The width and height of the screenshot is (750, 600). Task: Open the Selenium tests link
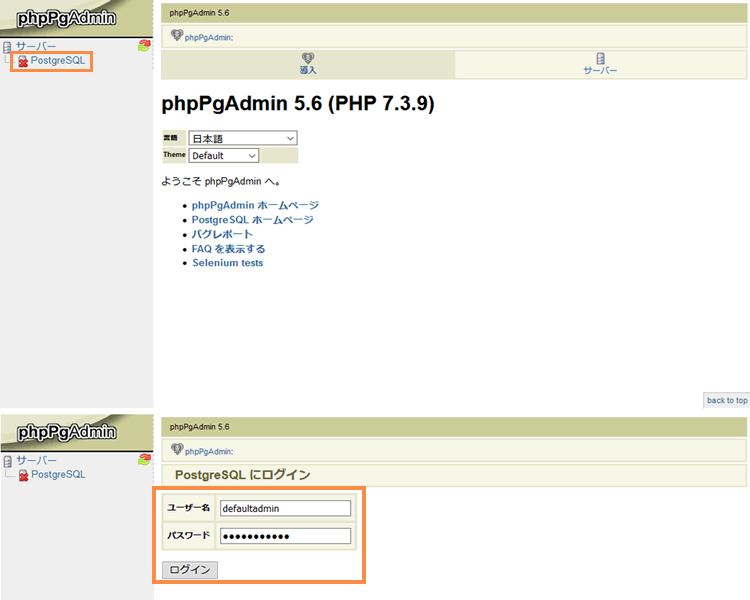pos(228,263)
